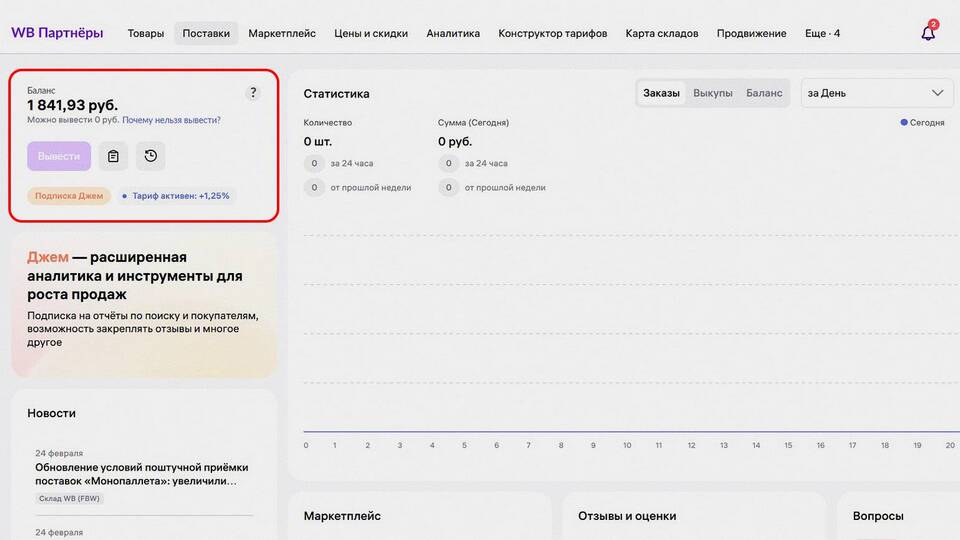
Task: Click the Склад WB (FBW) tag
Action: (69, 498)
